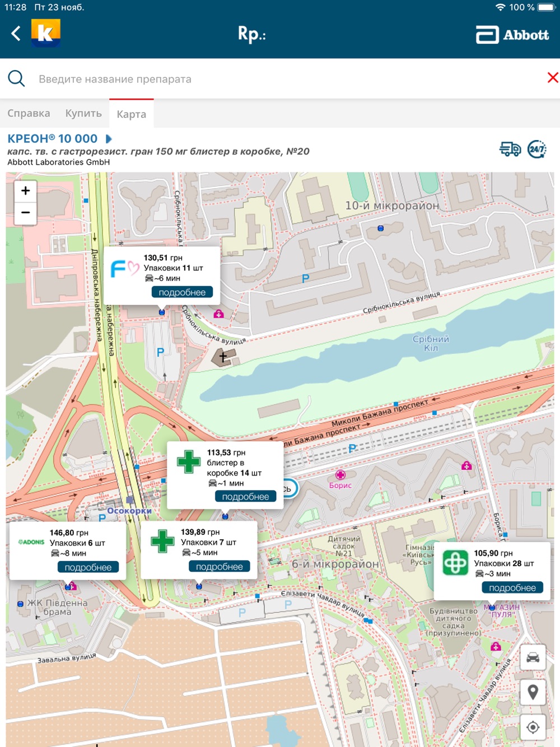Expand arrow next to КРЕОН 10 000
Image resolution: width=560 pixels, height=747 pixels.
point(109,138)
